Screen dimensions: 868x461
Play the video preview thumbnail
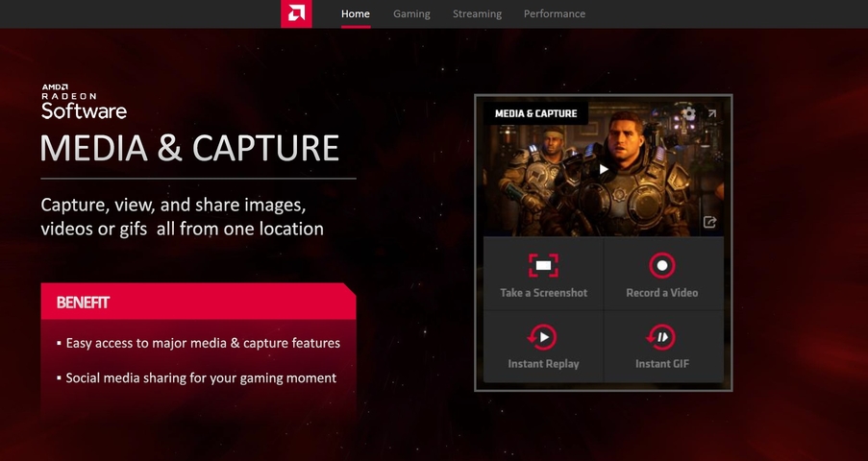click(604, 169)
